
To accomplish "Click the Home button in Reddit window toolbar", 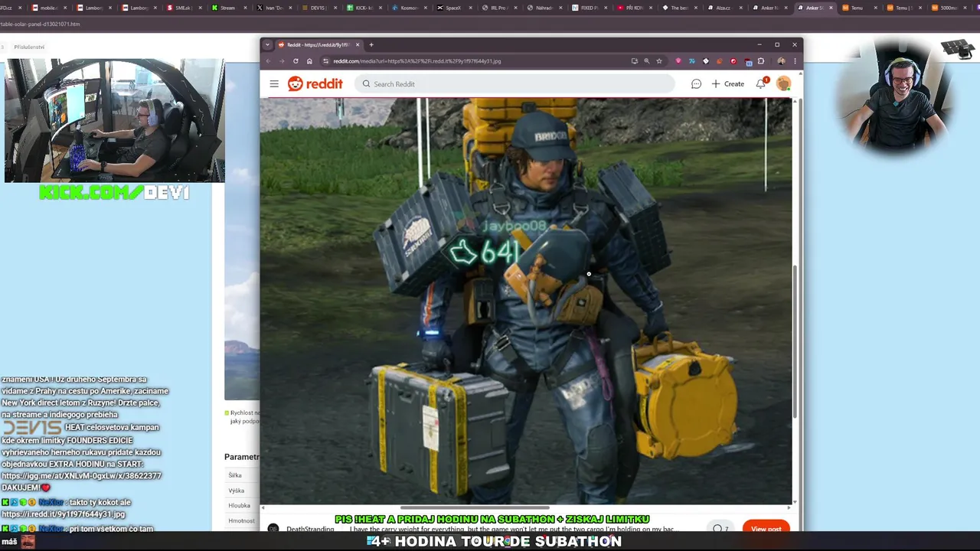I will click(x=309, y=61).
